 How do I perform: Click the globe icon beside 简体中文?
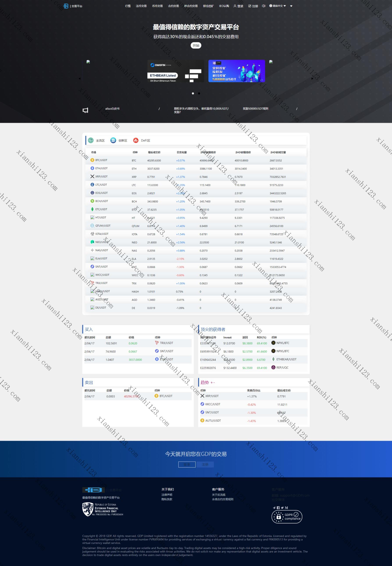(x=271, y=6)
